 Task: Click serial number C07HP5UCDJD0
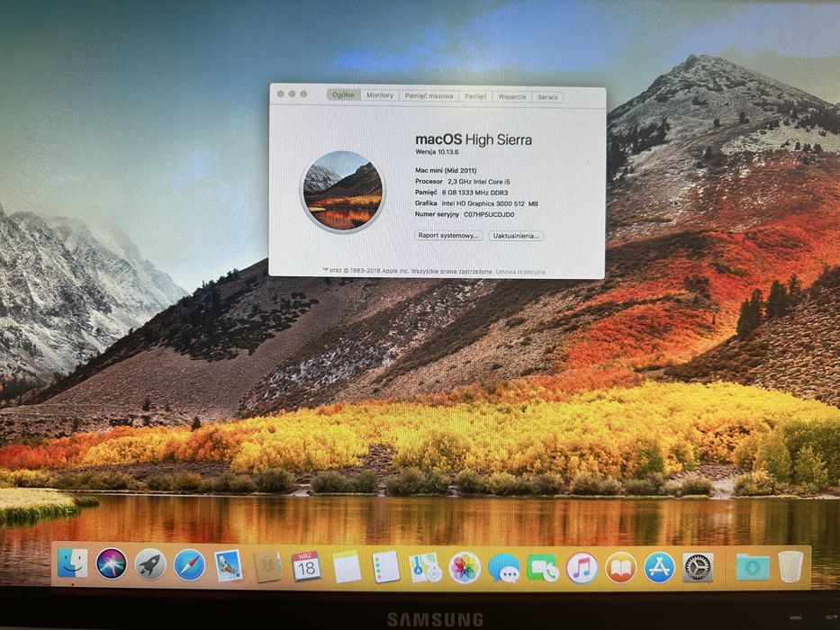(x=489, y=215)
